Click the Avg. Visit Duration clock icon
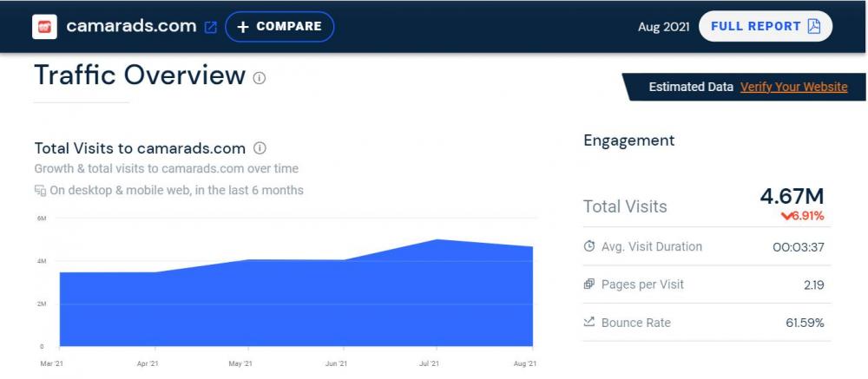The width and height of the screenshot is (868, 379). tap(589, 246)
